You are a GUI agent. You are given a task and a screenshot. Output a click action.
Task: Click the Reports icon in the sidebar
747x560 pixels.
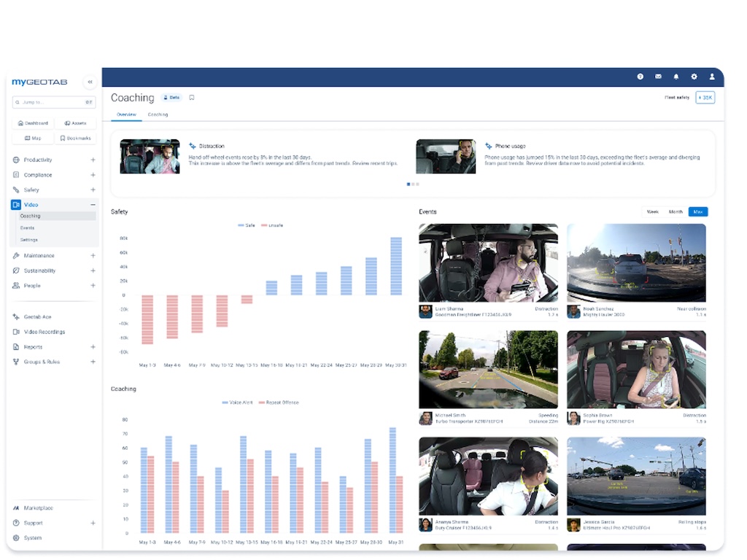click(x=16, y=347)
